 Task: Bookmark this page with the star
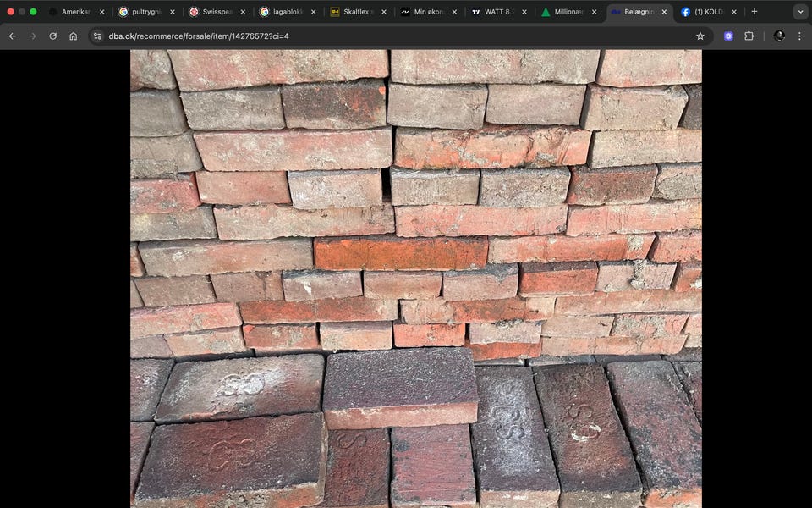pyautogui.click(x=700, y=36)
